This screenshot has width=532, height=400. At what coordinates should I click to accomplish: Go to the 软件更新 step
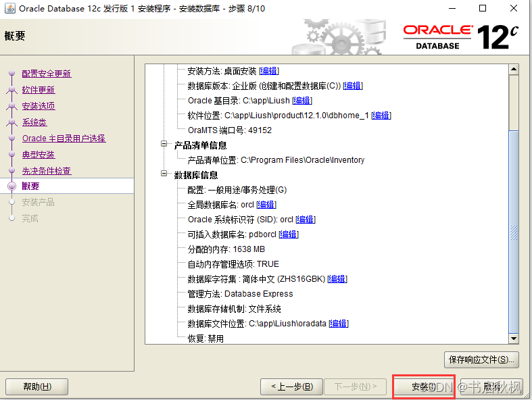(39, 90)
